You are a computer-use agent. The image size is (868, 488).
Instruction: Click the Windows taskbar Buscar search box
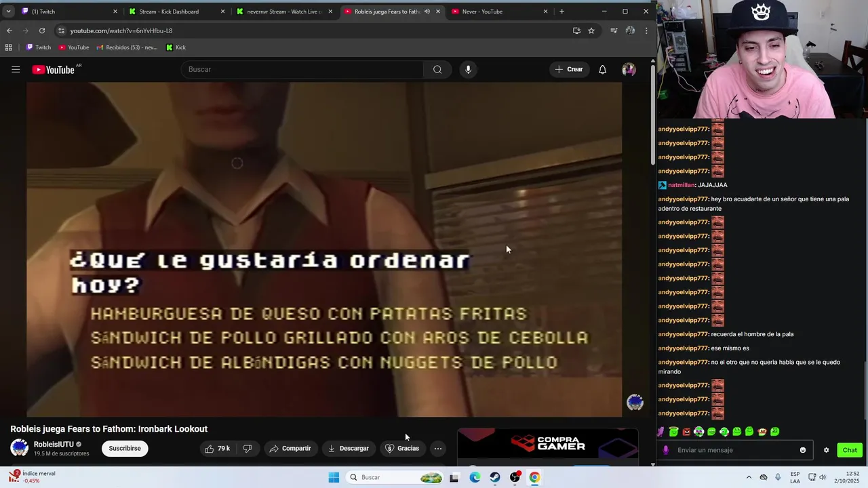[395, 477]
